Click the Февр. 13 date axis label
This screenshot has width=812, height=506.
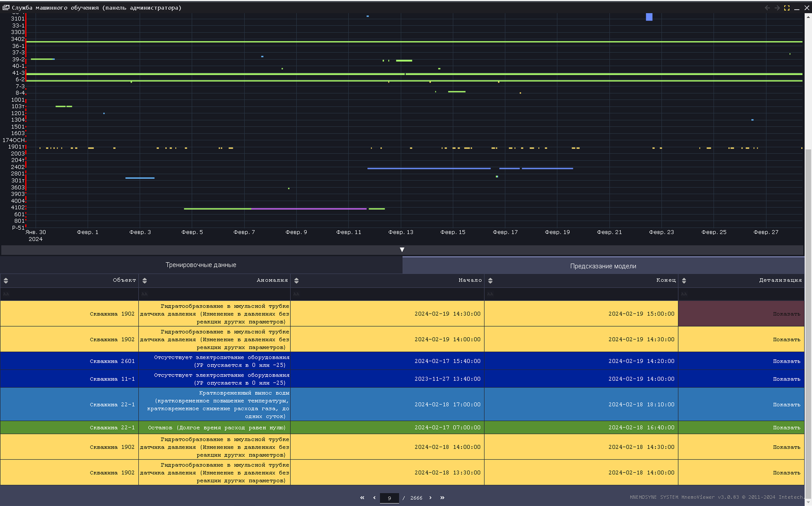point(401,232)
